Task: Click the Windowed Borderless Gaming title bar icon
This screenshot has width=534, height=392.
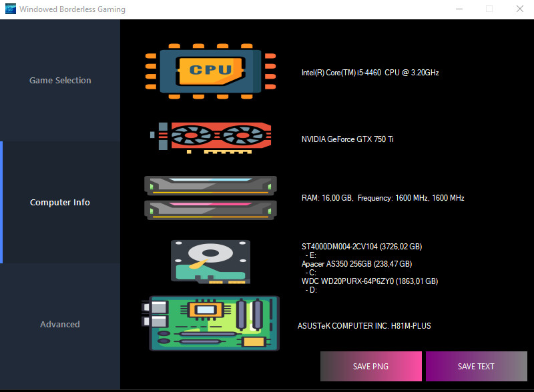Action: pos(9,9)
